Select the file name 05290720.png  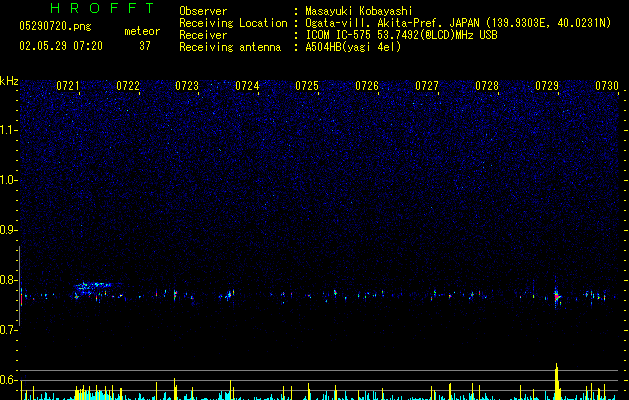point(55,26)
